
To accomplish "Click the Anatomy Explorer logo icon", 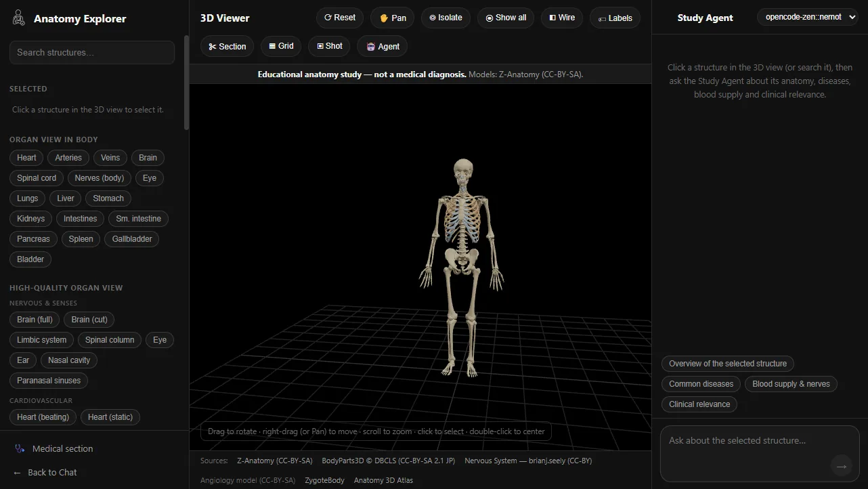I will [x=19, y=18].
